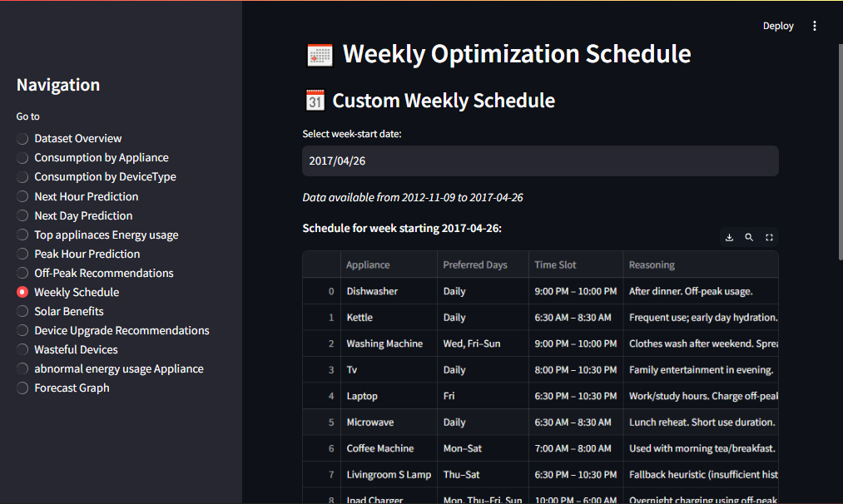
Task: Select the Dataset Overview radio option
Action: coord(22,139)
